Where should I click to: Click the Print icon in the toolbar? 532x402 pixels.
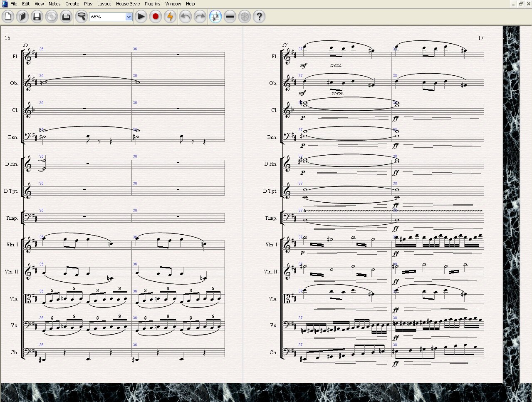[66, 17]
